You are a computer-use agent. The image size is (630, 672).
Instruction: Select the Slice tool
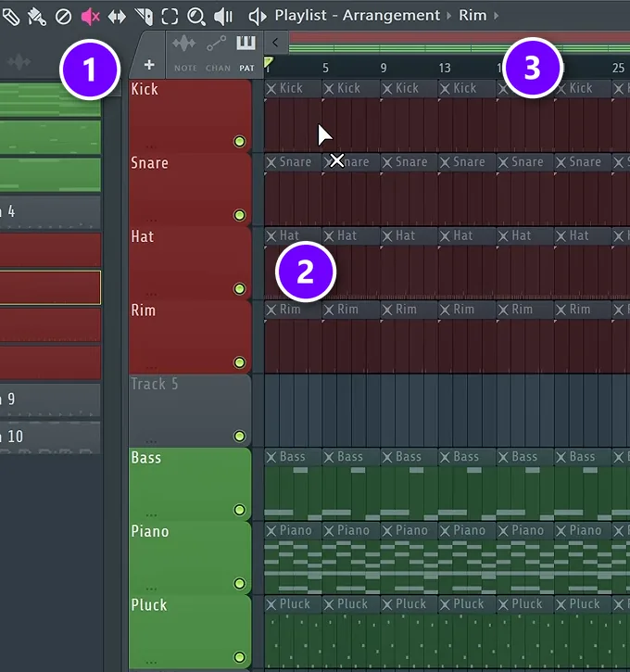144,17
